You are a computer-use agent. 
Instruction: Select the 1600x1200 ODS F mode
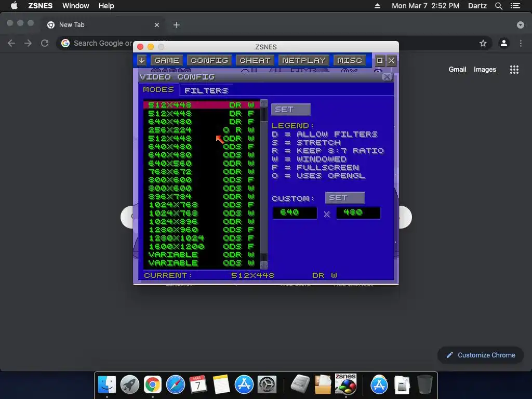pos(202,246)
